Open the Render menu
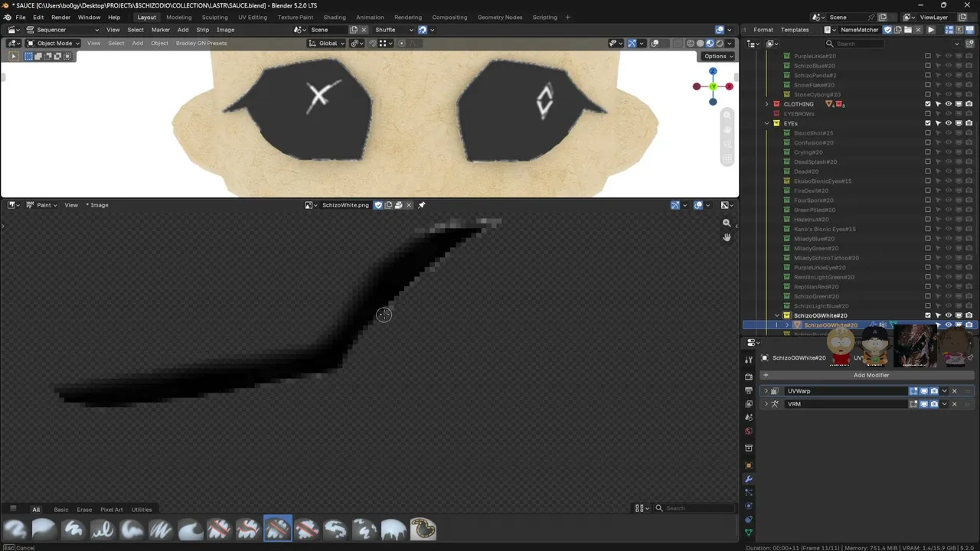 (60, 17)
